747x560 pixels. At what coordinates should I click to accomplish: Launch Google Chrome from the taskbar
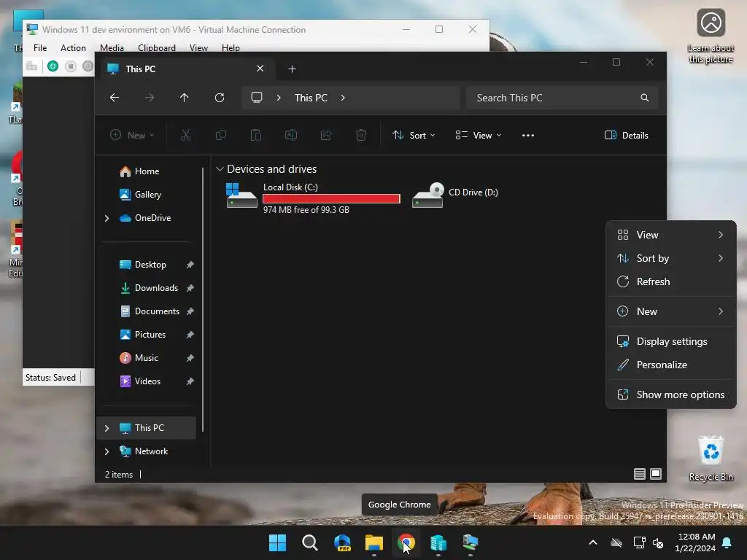coord(406,542)
